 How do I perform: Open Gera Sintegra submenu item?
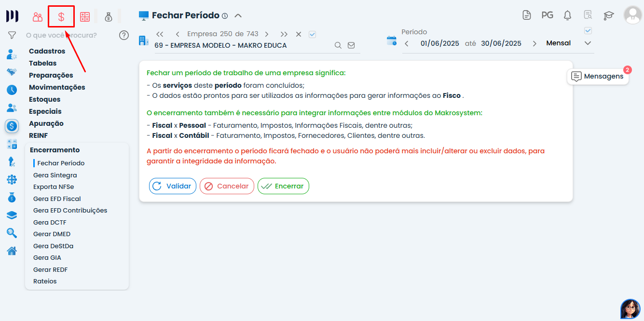click(x=55, y=175)
